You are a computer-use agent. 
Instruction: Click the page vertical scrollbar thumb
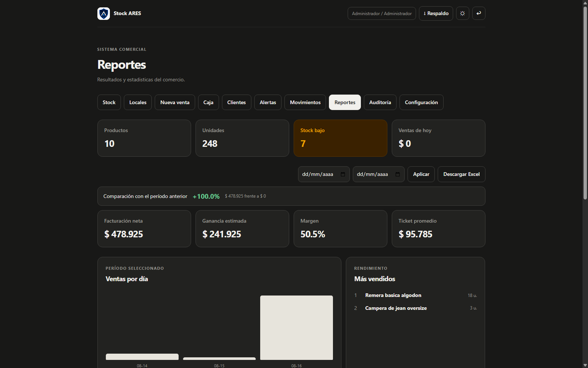585,103
